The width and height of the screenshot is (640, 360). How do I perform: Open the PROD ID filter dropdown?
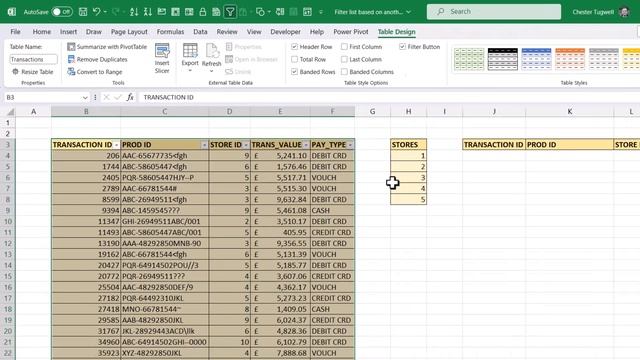click(x=204, y=145)
